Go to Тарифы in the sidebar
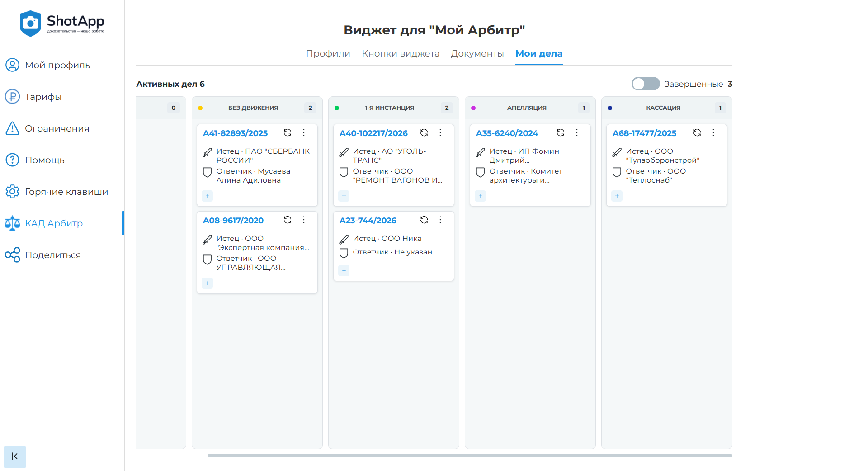This screenshot has height=471, width=868. click(43, 97)
